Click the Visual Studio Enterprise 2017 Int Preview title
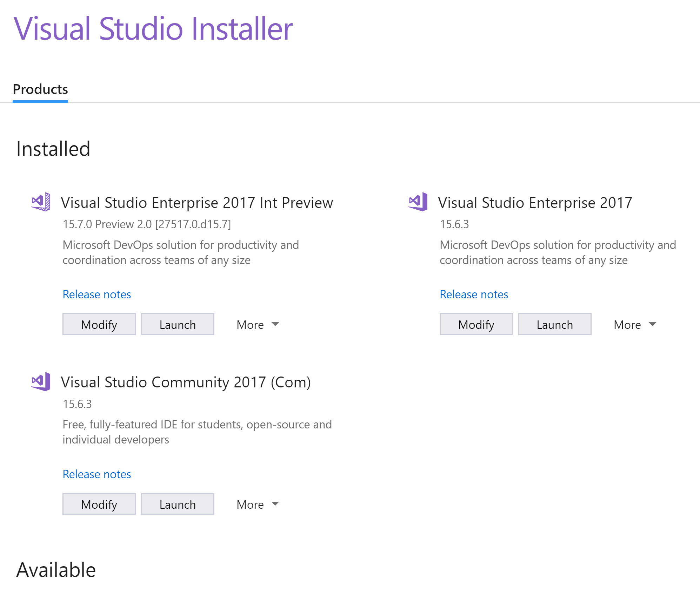 click(197, 203)
